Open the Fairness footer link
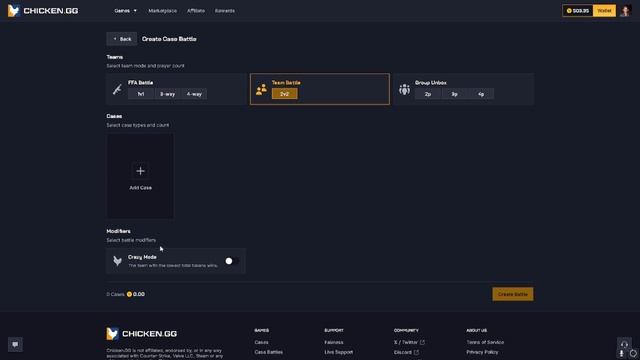The width and height of the screenshot is (640, 360). 334,342
